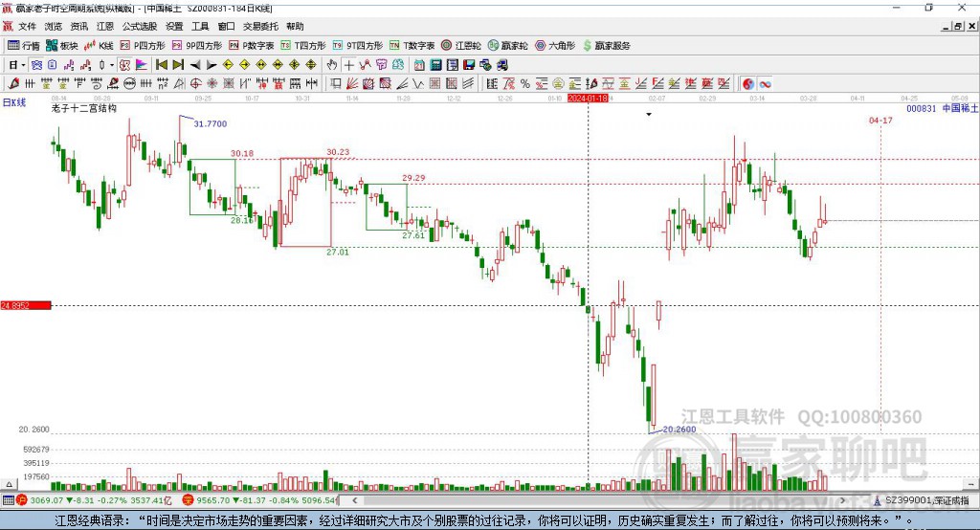Open the 六角形 hexagon tool
Screen dimensions: 980x530
point(555,46)
